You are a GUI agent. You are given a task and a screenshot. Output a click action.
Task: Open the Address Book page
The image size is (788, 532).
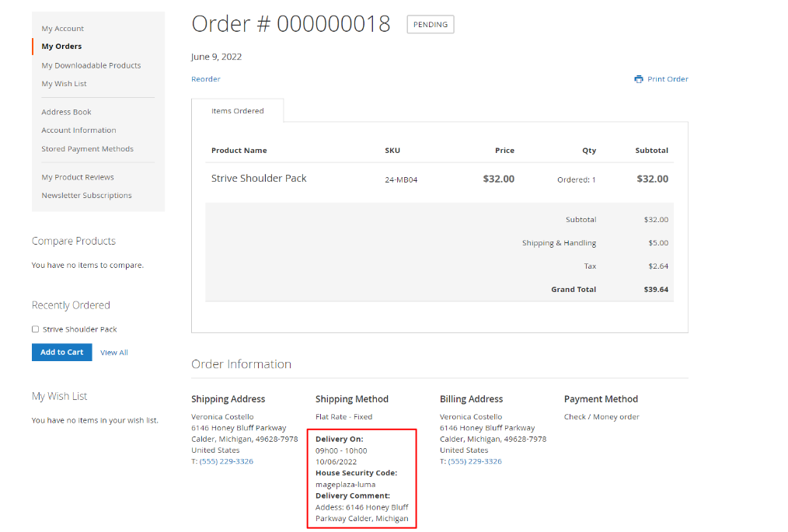coord(66,112)
